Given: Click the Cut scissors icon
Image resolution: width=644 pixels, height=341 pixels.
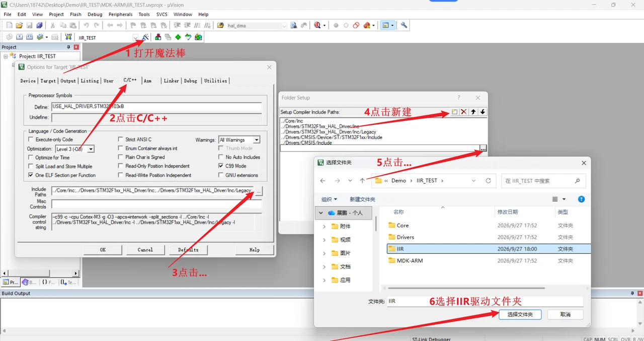Looking at the screenshot, I should point(52,25).
